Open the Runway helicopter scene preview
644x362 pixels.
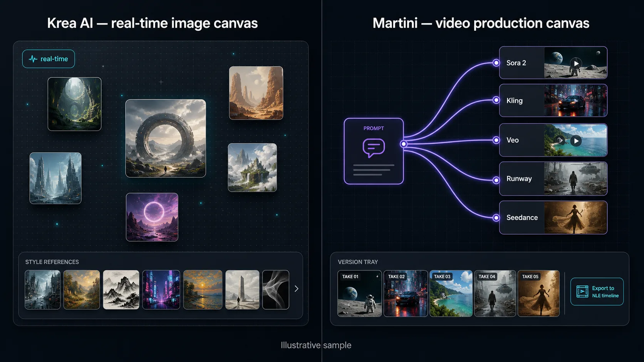(575, 178)
